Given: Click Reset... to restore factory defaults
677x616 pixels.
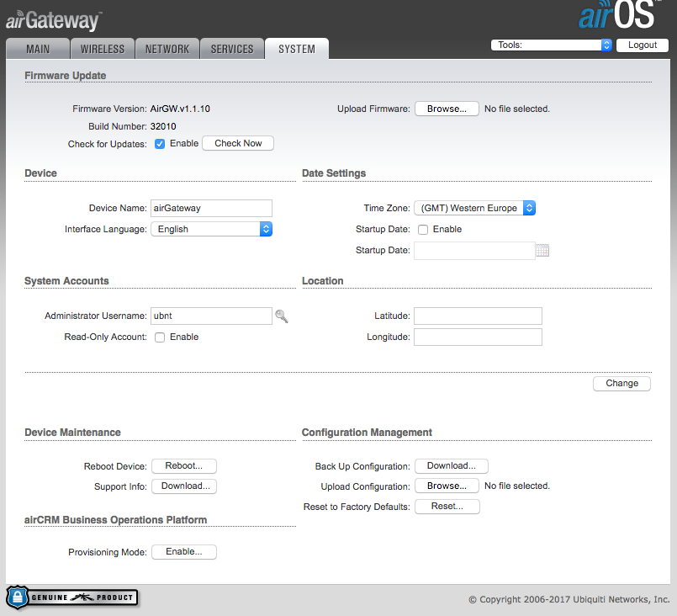Looking at the screenshot, I should coord(447,507).
